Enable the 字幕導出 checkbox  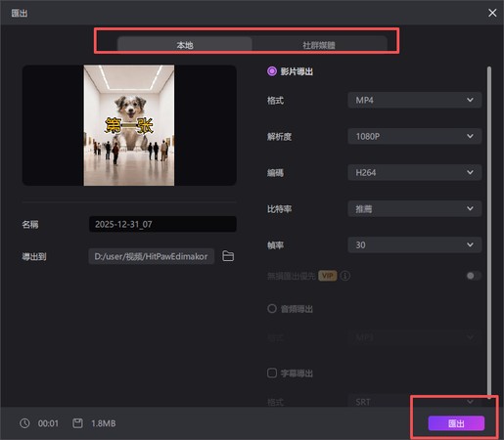pos(272,373)
